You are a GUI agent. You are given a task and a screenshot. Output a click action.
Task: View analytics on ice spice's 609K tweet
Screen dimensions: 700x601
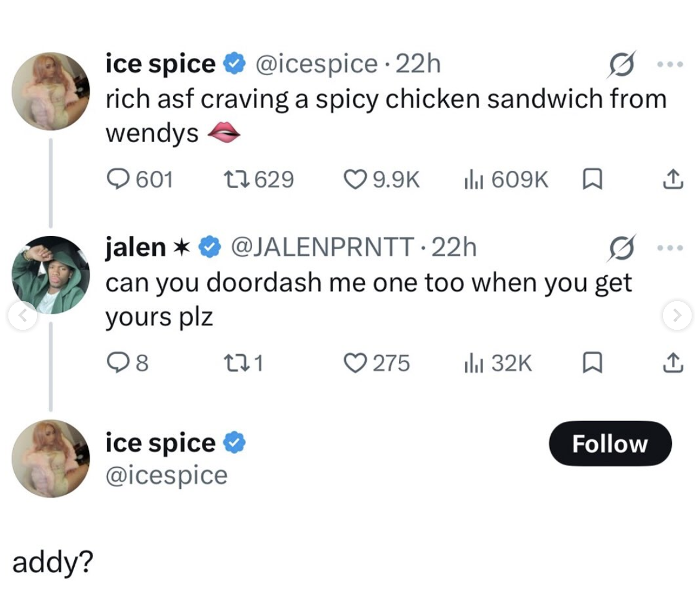[472, 179]
